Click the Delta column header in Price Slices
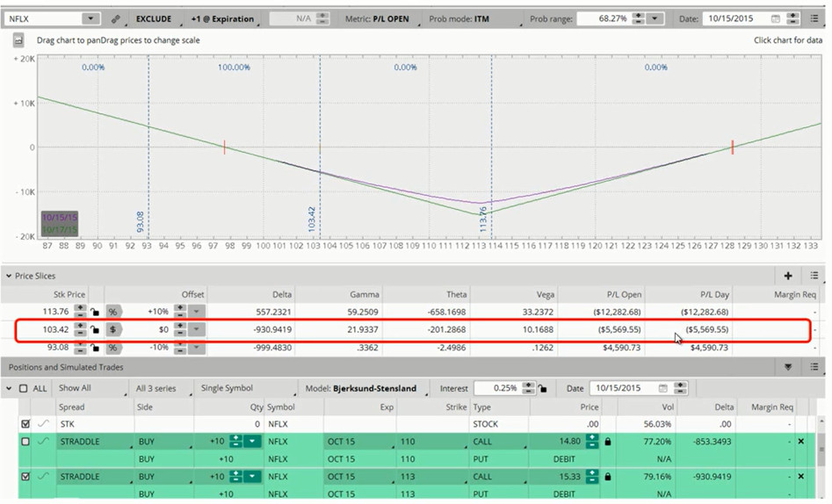The height and width of the screenshot is (504, 832). [282, 294]
